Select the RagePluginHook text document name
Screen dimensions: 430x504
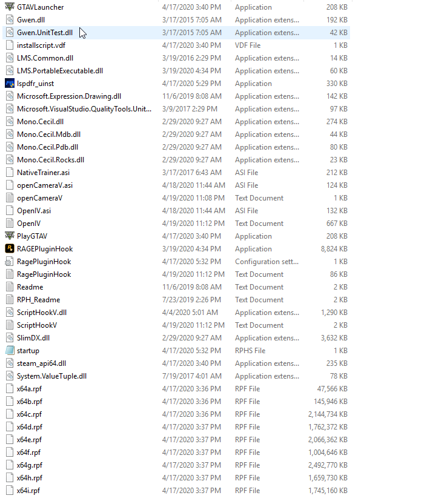click(44, 274)
